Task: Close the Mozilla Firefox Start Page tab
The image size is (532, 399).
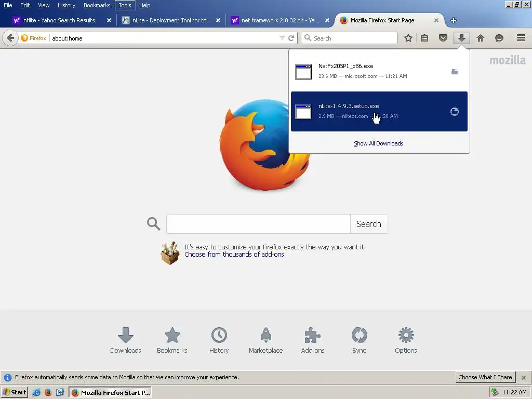Action: [436, 20]
